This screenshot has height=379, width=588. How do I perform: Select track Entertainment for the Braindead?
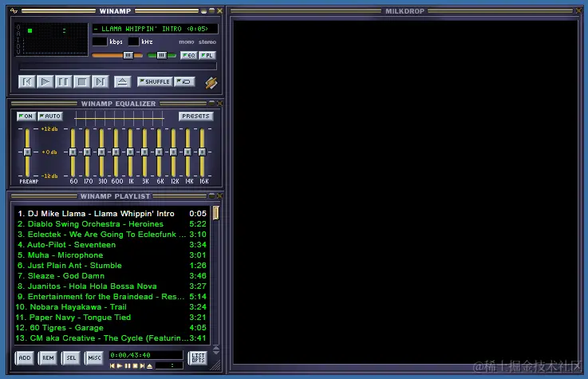(x=112, y=297)
